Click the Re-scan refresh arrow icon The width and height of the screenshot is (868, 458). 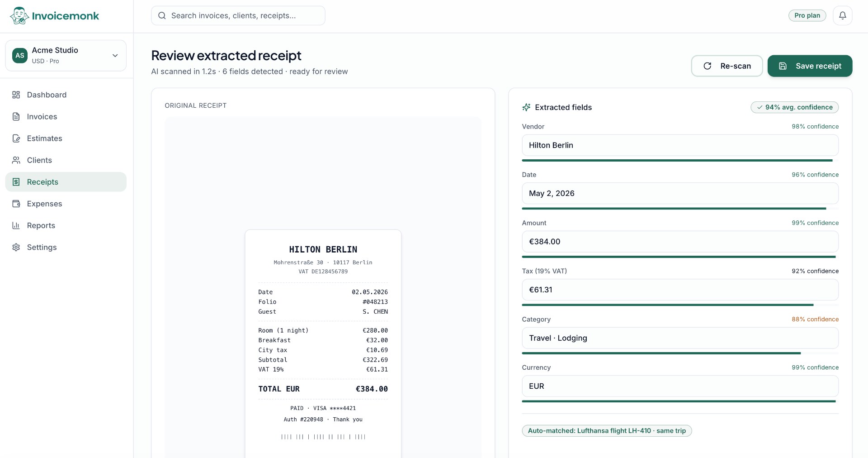(x=708, y=66)
